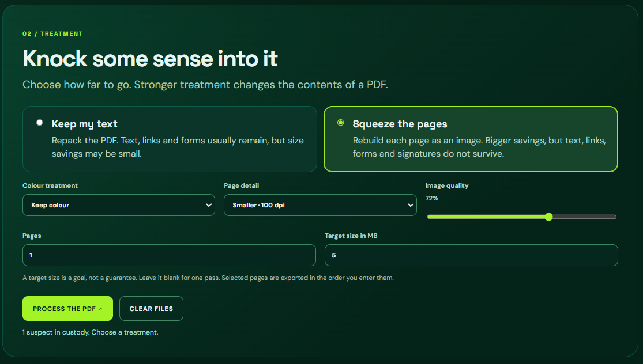Click the Process the PDF button
The height and width of the screenshot is (364, 643).
pos(67,308)
